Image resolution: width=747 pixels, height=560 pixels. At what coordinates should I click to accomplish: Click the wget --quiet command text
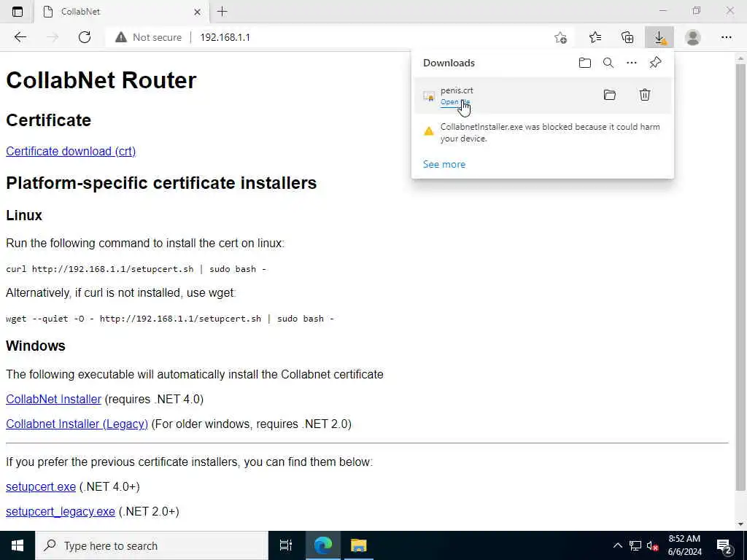click(170, 319)
